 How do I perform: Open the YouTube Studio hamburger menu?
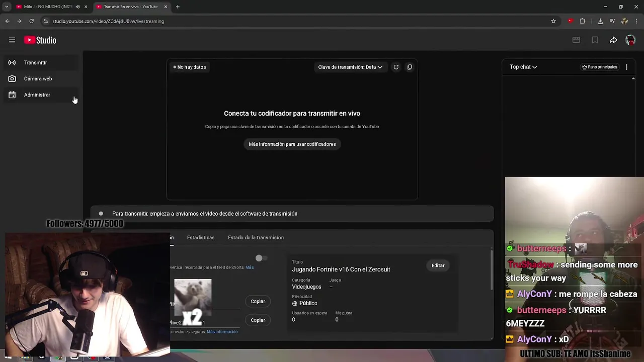[x=12, y=40]
